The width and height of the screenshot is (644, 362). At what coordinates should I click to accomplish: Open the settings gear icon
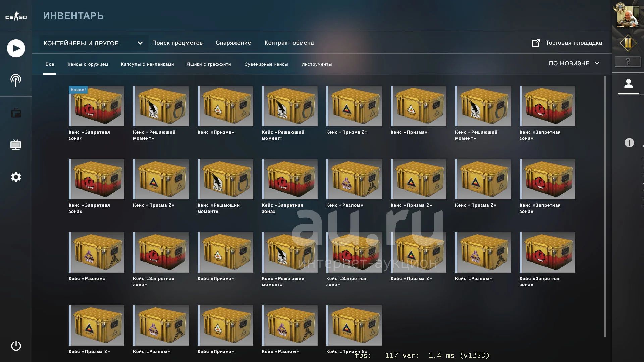pyautogui.click(x=16, y=177)
